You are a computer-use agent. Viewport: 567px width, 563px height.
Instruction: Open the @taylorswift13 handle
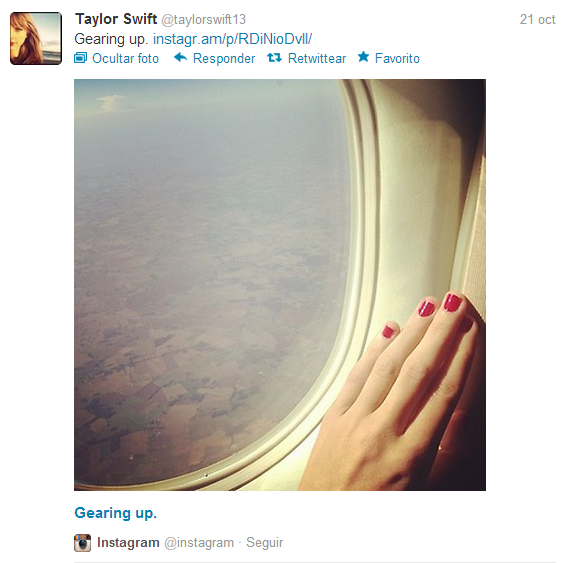pyautogui.click(x=203, y=20)
